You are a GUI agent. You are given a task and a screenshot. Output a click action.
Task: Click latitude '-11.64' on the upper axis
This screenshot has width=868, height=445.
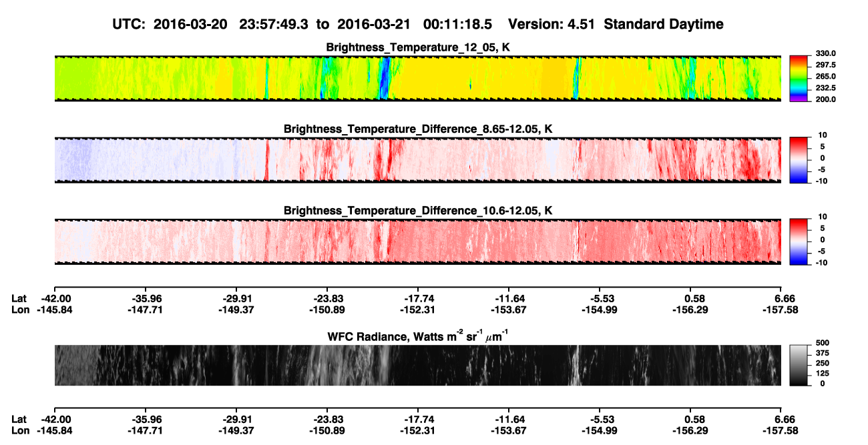pos(509,299)
